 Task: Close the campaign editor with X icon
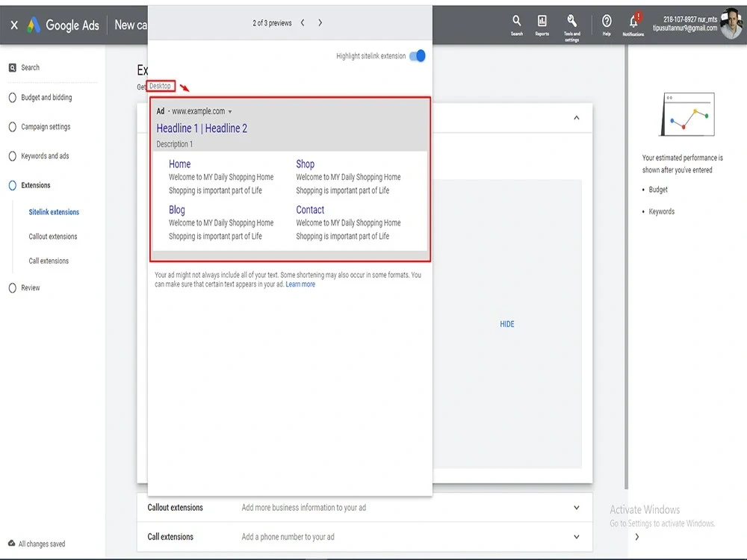[x=14, y=25]
